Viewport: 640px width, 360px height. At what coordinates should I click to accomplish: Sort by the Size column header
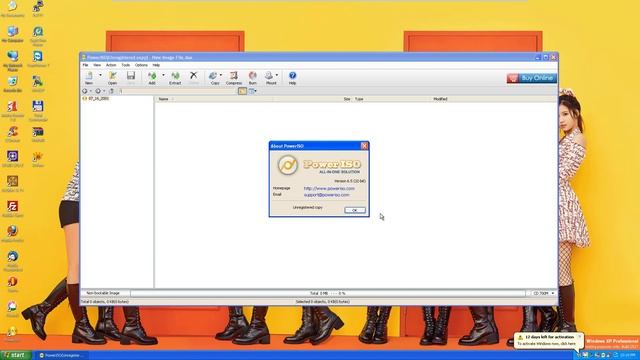(x=347, y=99)
